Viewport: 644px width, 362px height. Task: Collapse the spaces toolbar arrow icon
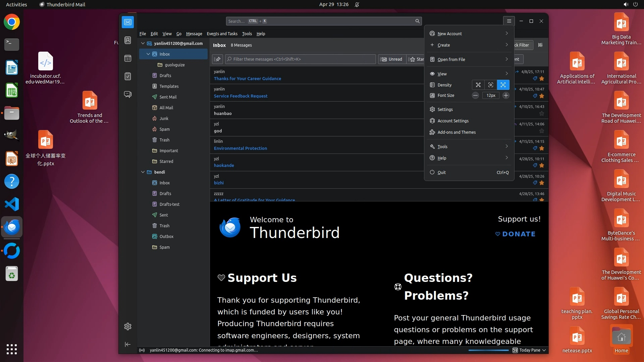128,344
